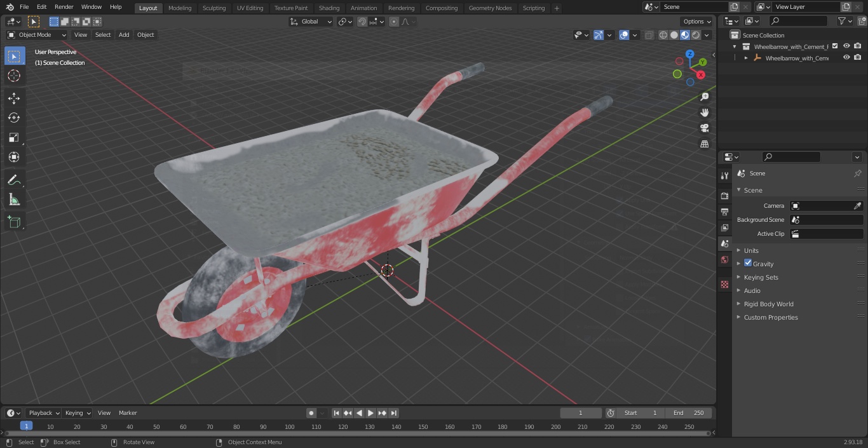Screen dimensions: 868x448
Task: Select the Measure tool
Action: (14, 200)
